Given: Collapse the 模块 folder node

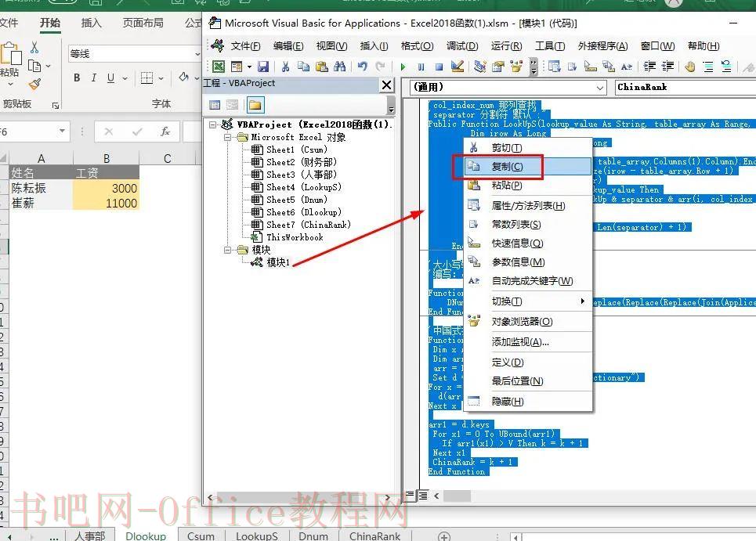Looking at the screenshot, I should (x=227, y=250).
